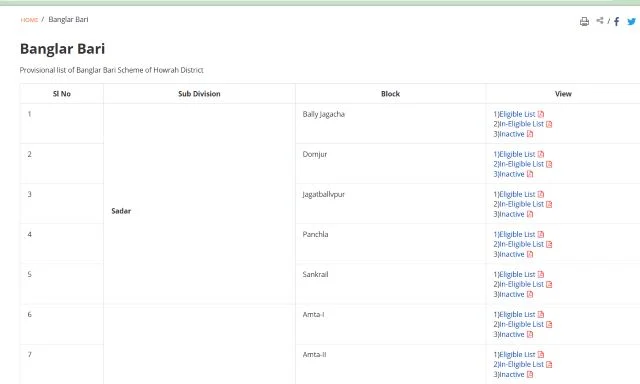Open Inactive list for Sankrail
The height and width of the screenshot is (384, 640).
coord(511,294)
